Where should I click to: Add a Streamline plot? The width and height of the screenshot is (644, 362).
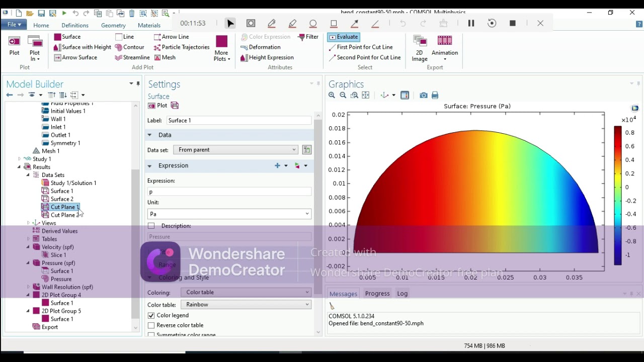[132, 58]
